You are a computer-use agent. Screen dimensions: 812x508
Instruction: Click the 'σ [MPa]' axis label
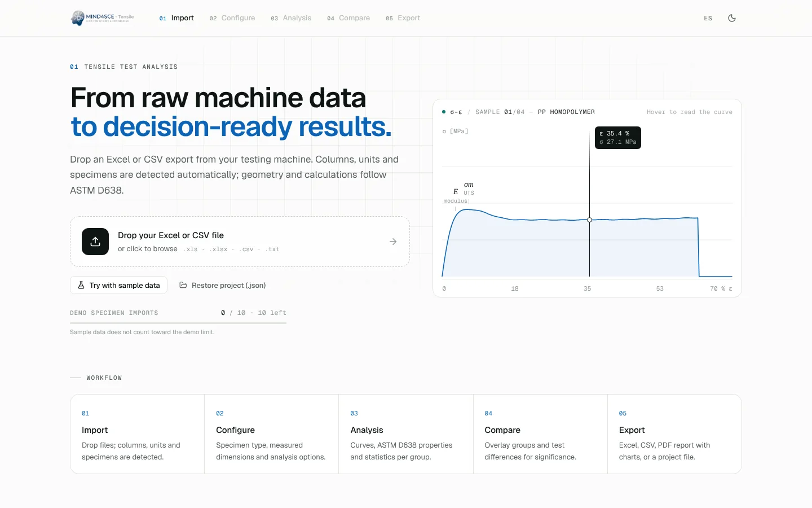(x=455, y=131)
